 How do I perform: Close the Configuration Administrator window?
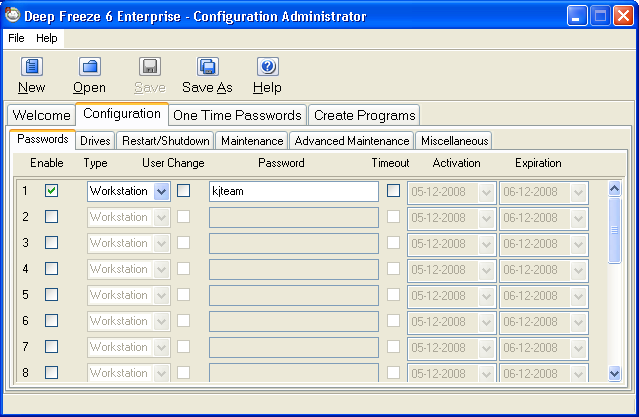point(624,16)
